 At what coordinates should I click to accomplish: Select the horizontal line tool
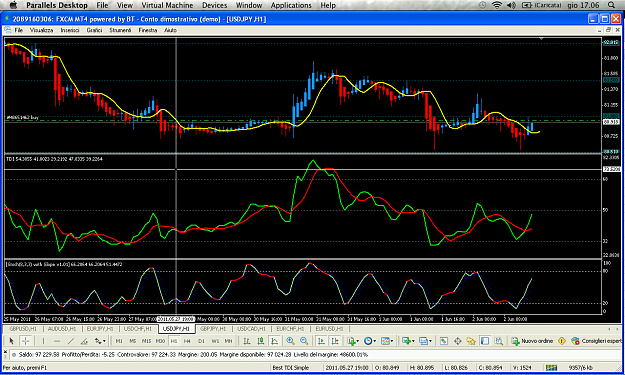pyautogui.click(x=57, y=341)
